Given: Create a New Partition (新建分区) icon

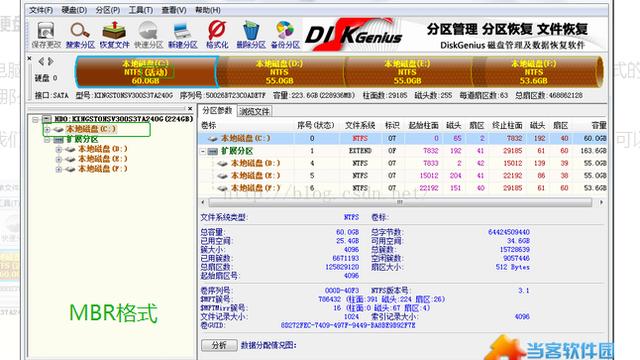Looking at the screenshot, I should pos(182,35).
